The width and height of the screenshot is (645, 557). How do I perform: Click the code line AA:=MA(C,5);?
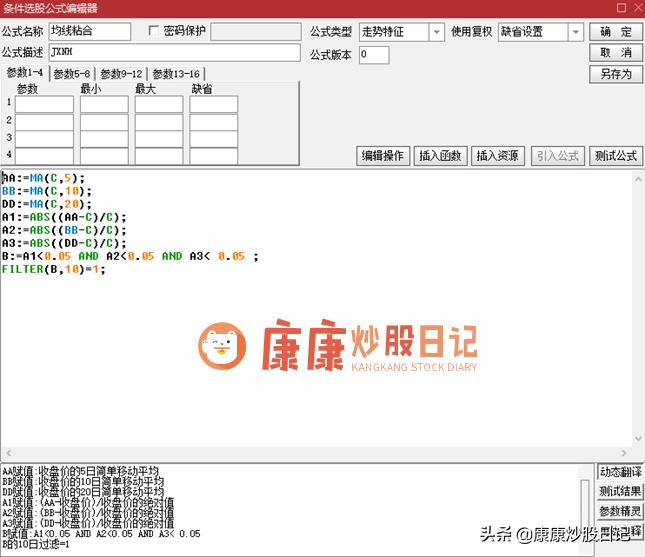click(43, 178)
